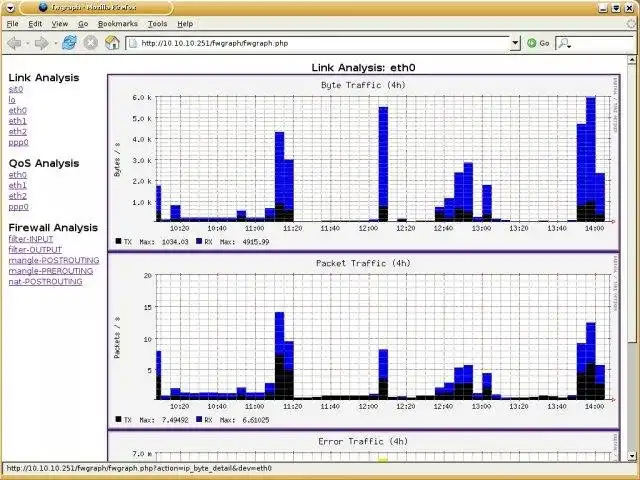The image size is (640, 480).
Task: Open the Tools menu
Action: pyautogui.click(x=158, y=24)
